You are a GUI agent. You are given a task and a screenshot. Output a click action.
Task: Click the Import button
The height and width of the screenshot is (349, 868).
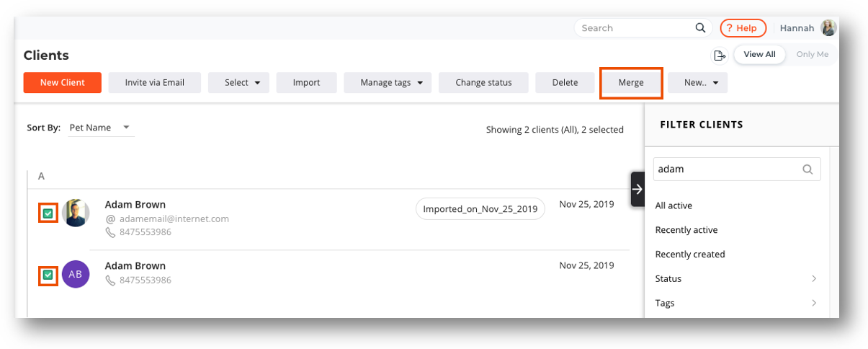point(306,83)
